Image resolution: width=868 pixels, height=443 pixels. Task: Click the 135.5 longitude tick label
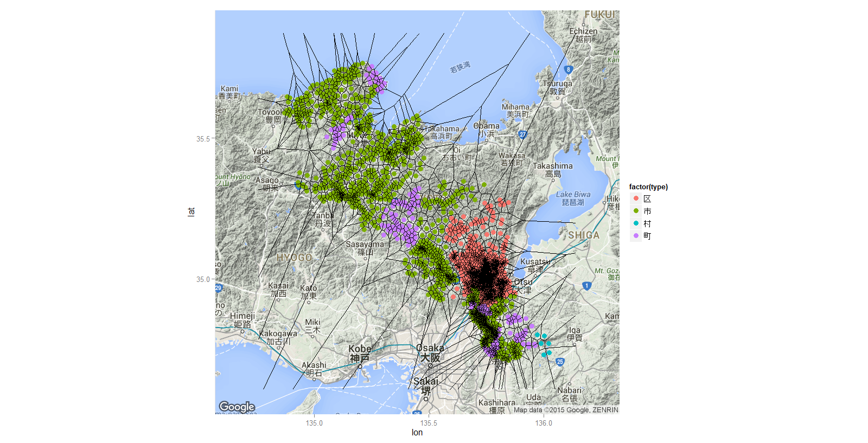pyautogui.click(x=429, y=423)
